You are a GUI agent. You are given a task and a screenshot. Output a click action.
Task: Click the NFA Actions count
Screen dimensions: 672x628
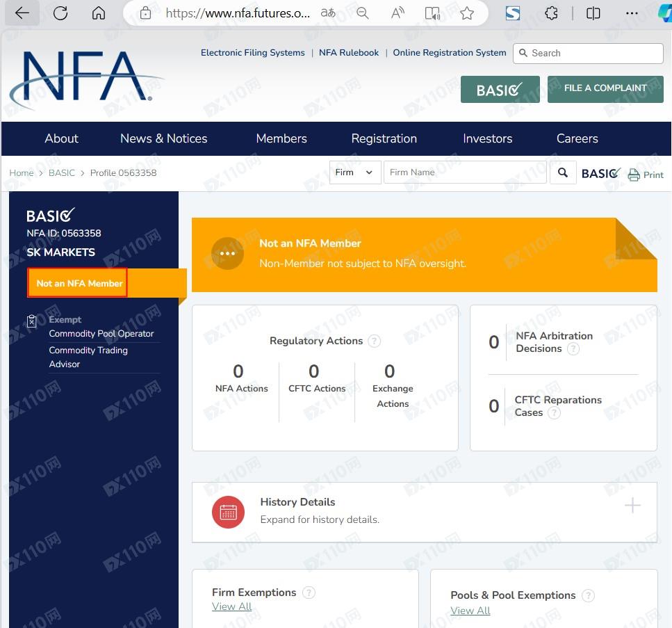238,371
